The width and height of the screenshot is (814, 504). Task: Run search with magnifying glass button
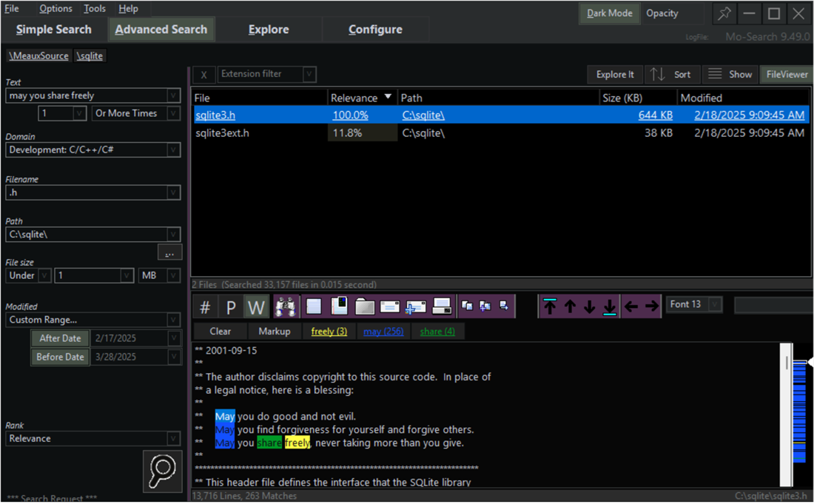[163, 471]
